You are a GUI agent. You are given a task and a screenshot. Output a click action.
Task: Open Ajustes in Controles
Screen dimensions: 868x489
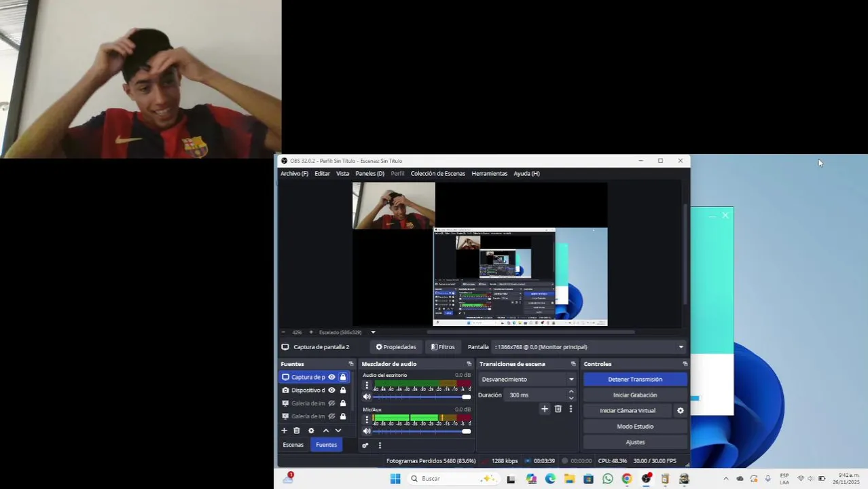635,442
